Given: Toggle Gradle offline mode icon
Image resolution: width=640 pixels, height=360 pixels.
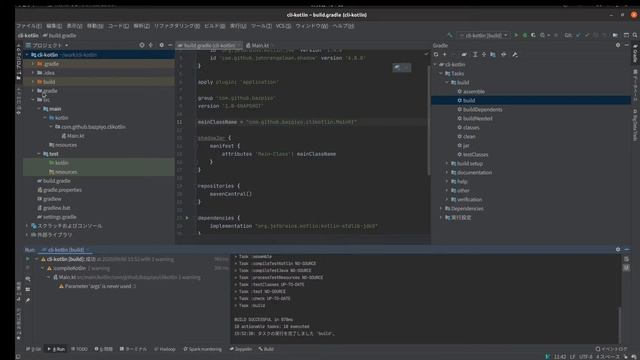Looking at the screenshot, I should pyautogui.click(x=504, y=54).
